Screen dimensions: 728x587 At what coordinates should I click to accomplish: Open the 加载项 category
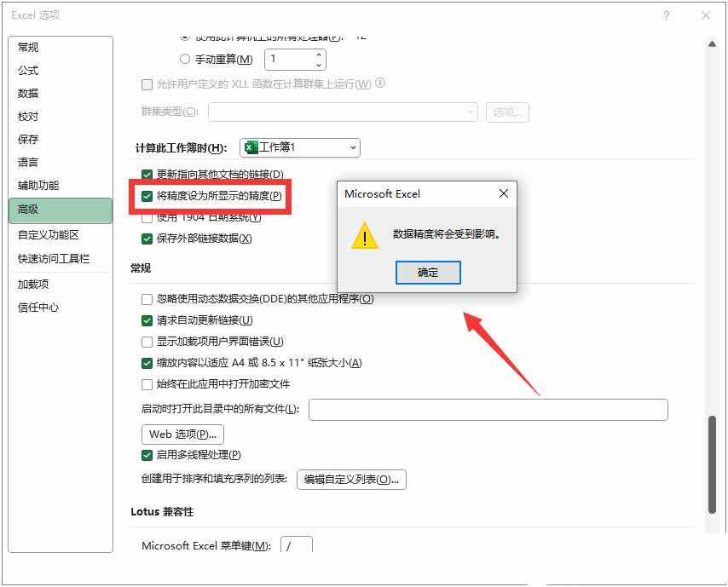click(x=61, y=284)
